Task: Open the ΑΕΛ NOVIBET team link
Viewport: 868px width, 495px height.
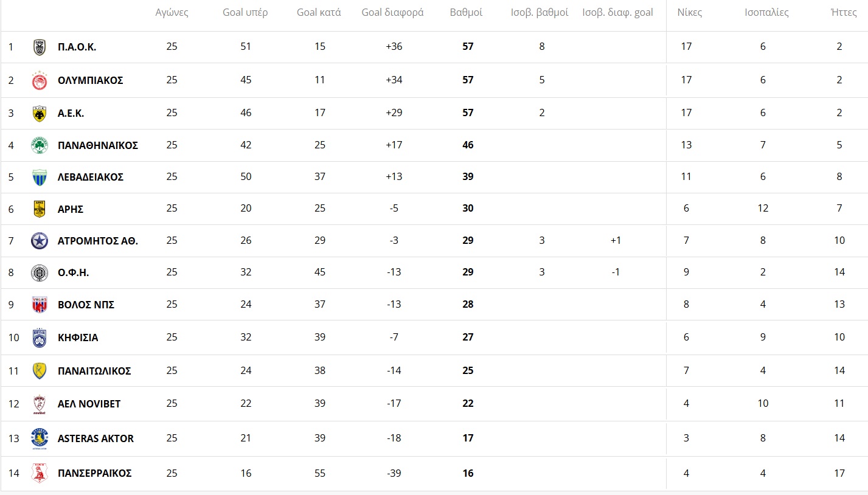Action: (x=89, y=404)
